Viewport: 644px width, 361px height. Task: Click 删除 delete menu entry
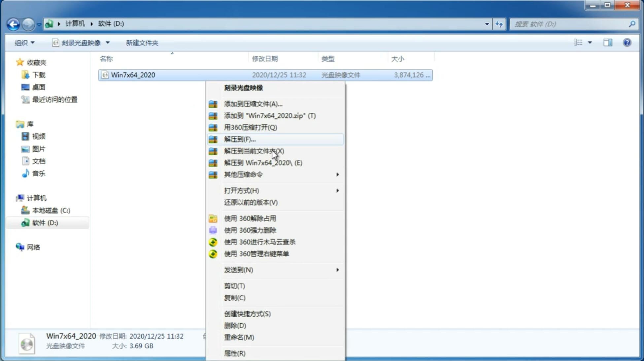(235, 325)
